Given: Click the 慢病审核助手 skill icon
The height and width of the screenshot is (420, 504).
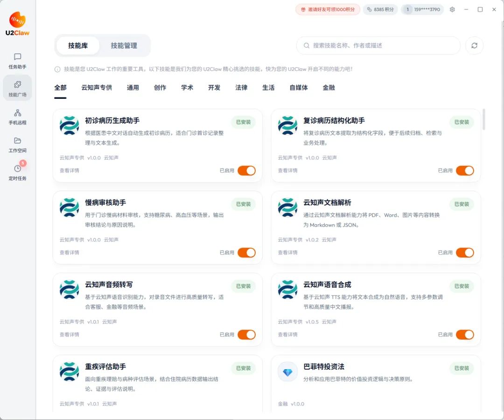Looking at the screenshot, I should pyautogui.click(x=69, y=207).
